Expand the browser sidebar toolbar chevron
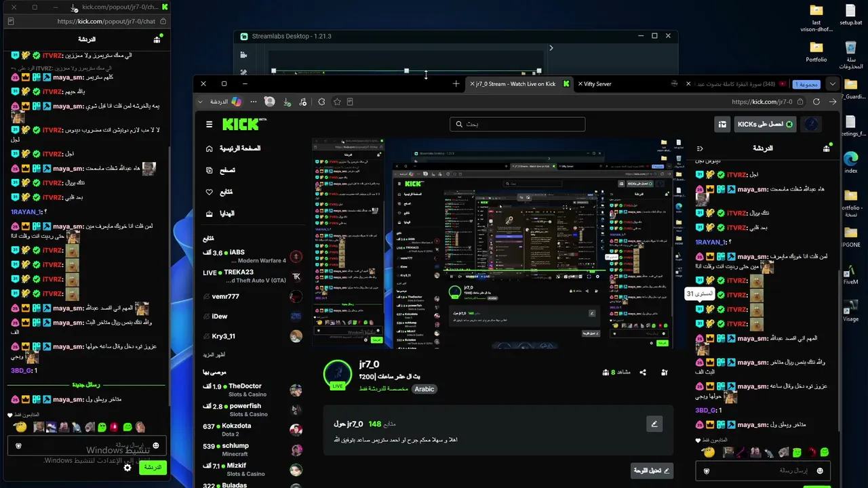This screenshot has width=868, height=488. 199,102
